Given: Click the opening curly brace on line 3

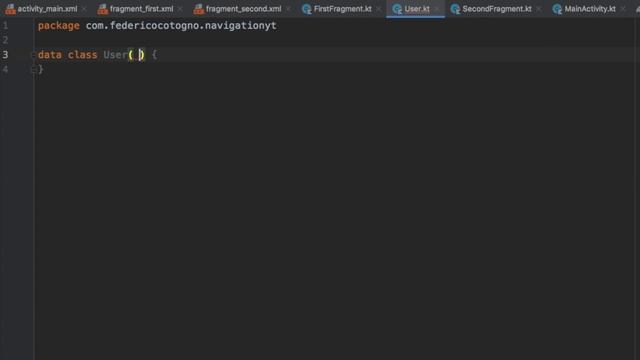Looking at the screenshot, I should point(154,55).
